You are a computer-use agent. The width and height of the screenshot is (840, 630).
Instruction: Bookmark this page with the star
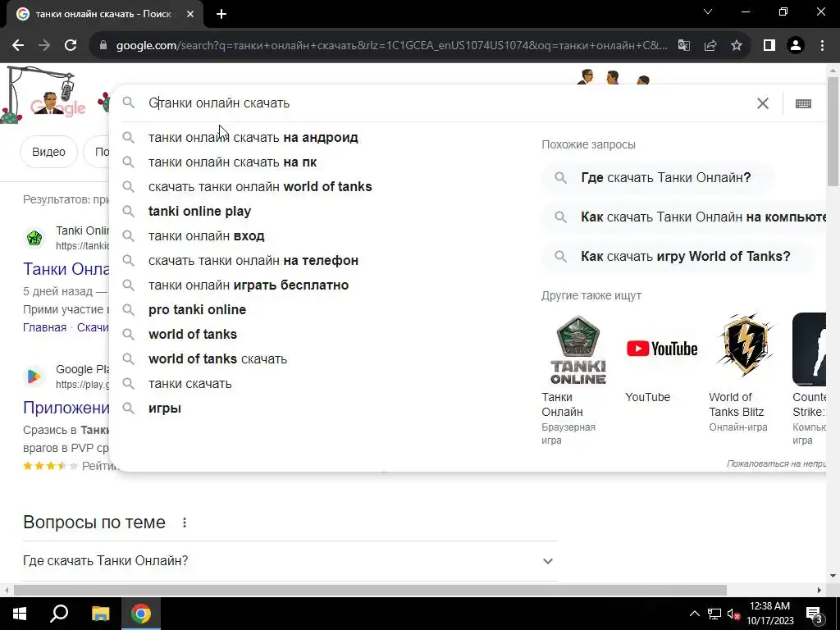pos(737,46)
